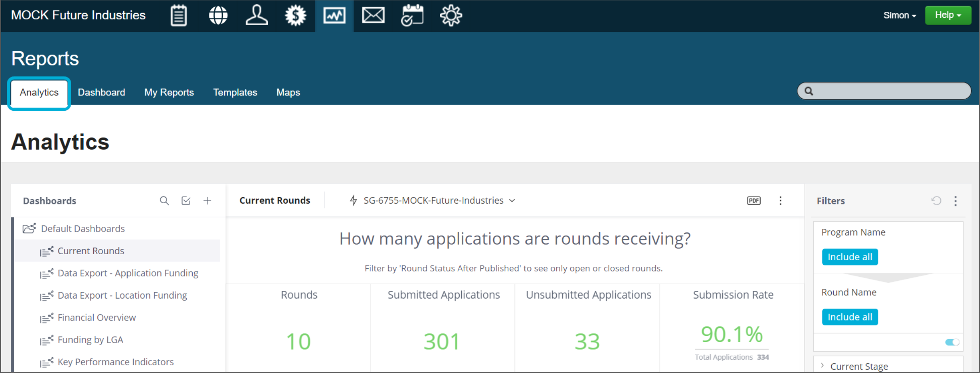The width and height of the screenshot is (980, 373).
Task: Open the Help dropdown menu
Action: [948, 15]
